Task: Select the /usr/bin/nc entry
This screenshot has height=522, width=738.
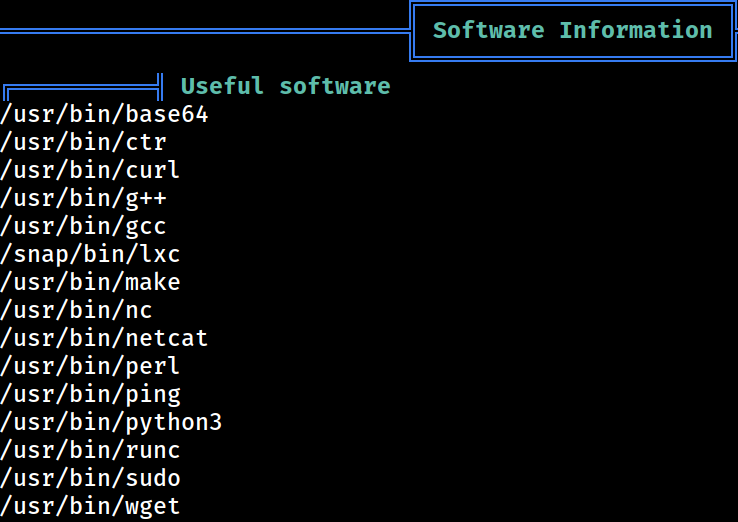Action: click(76, 310)
